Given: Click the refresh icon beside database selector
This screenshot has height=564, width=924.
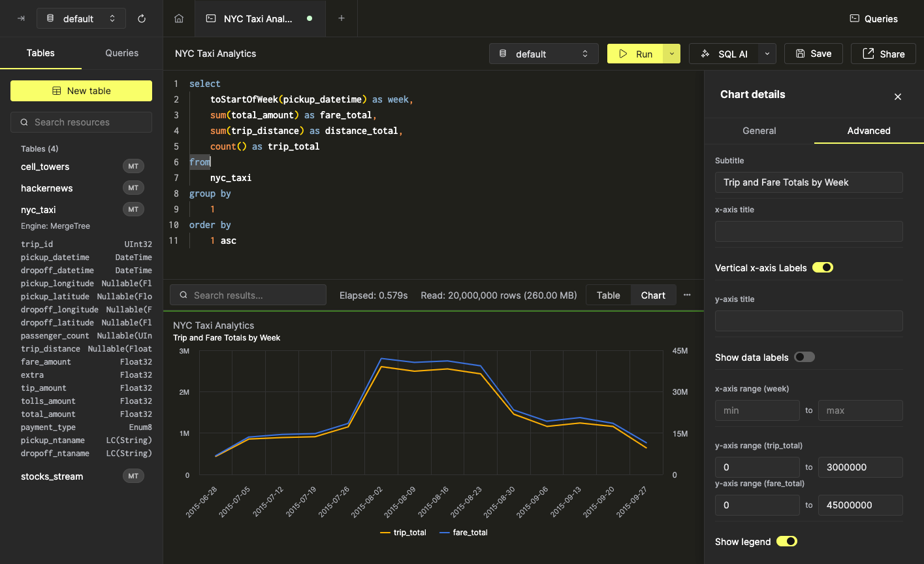Looking at the screenshot, I should pos(142,18).
